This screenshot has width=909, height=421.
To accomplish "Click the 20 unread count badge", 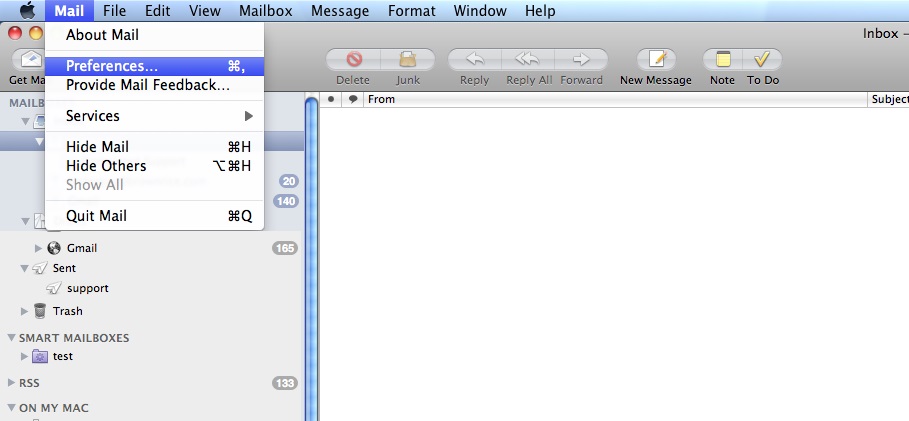I will 288,182.
